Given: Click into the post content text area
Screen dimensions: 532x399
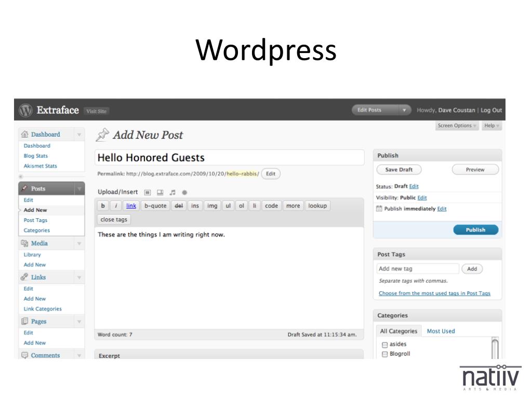Looking at the screenshot, I should coord(229,278).
